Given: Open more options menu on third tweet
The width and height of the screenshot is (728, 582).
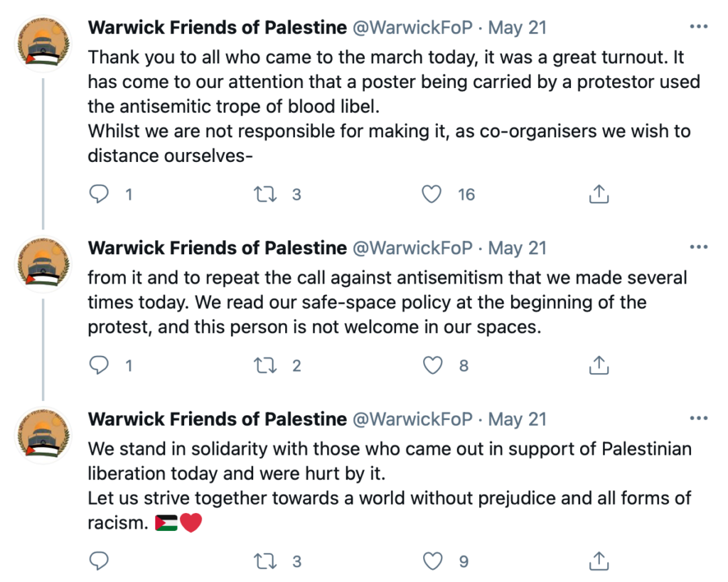Looking at the screenshot, I should click(699, 418).
